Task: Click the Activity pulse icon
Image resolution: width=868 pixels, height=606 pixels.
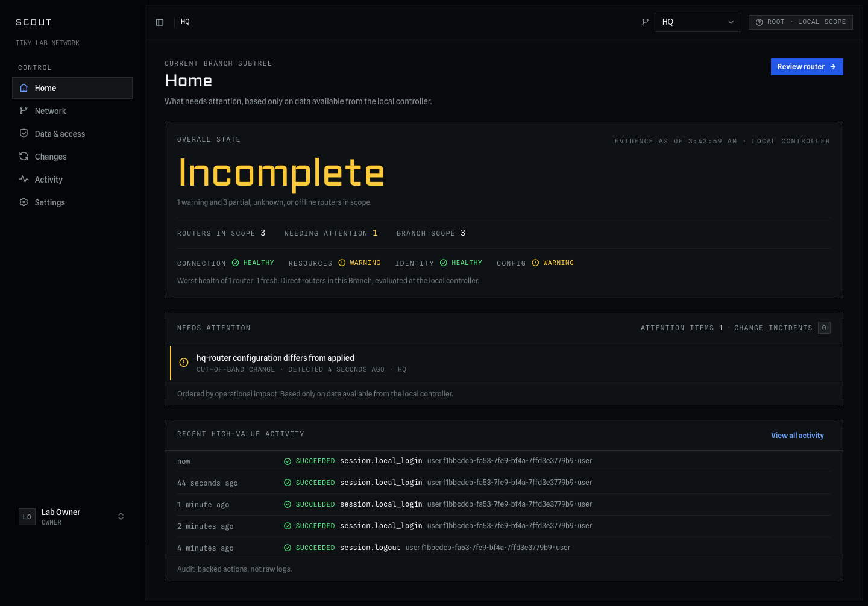Action: [24, 179]
